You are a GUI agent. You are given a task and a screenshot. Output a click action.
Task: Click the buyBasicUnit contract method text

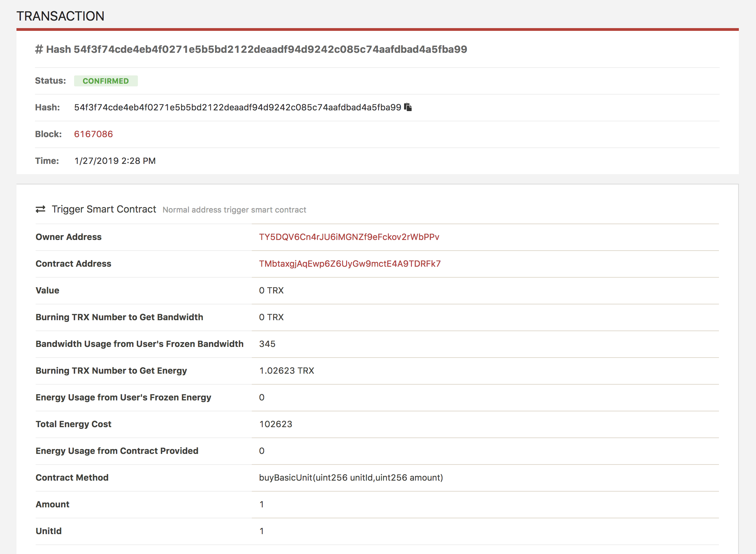coord(351,478)
